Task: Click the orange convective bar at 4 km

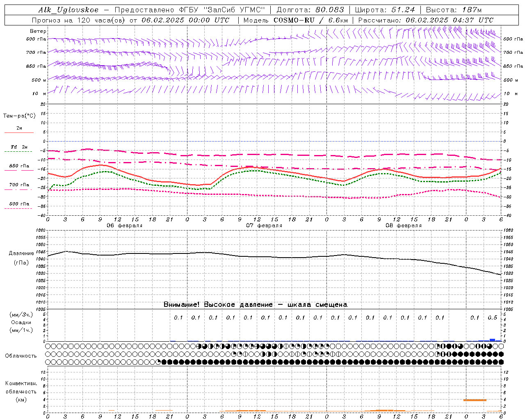Action: 475,400
